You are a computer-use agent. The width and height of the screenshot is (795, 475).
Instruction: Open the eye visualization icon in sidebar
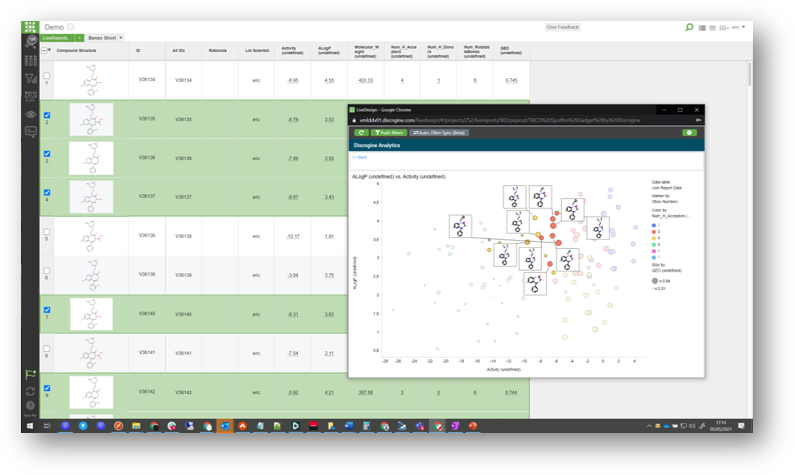coord(30,115)
